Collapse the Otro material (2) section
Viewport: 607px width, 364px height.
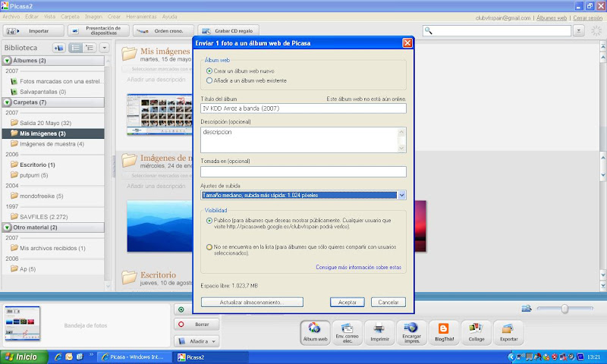[x=8, y=227]
